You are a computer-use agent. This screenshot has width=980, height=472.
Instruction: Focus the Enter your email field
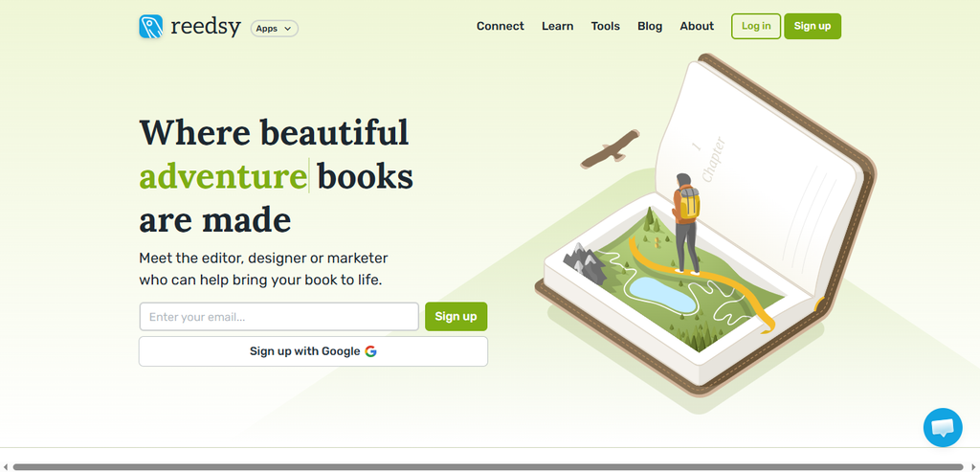click(x=278, y=317)
